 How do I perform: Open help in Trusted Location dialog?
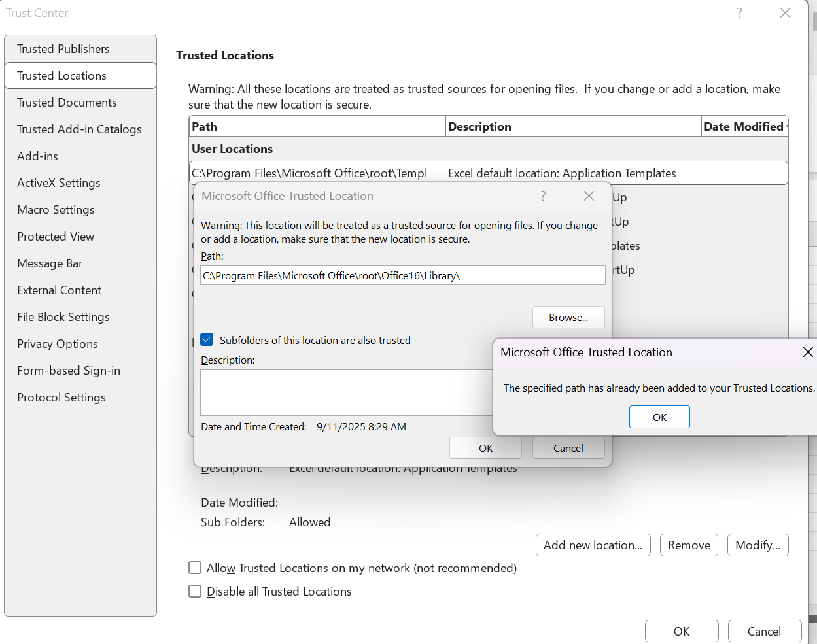coord(543,196)
